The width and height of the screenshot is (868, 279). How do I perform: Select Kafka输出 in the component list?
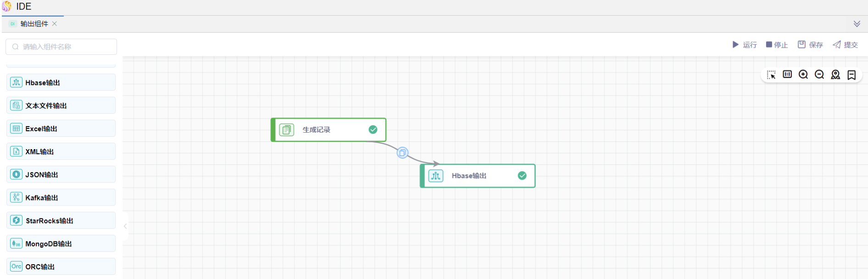(x=61, y=198)
